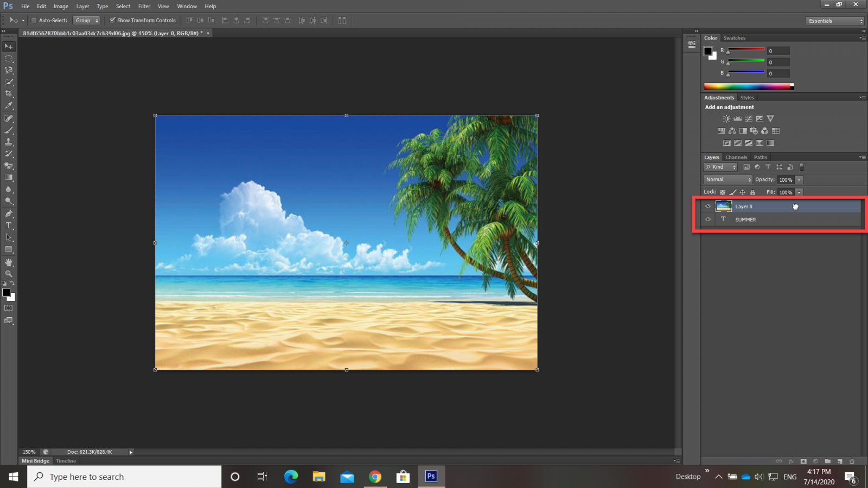Switch to the Swatches tab

click(x=734, y=38)
